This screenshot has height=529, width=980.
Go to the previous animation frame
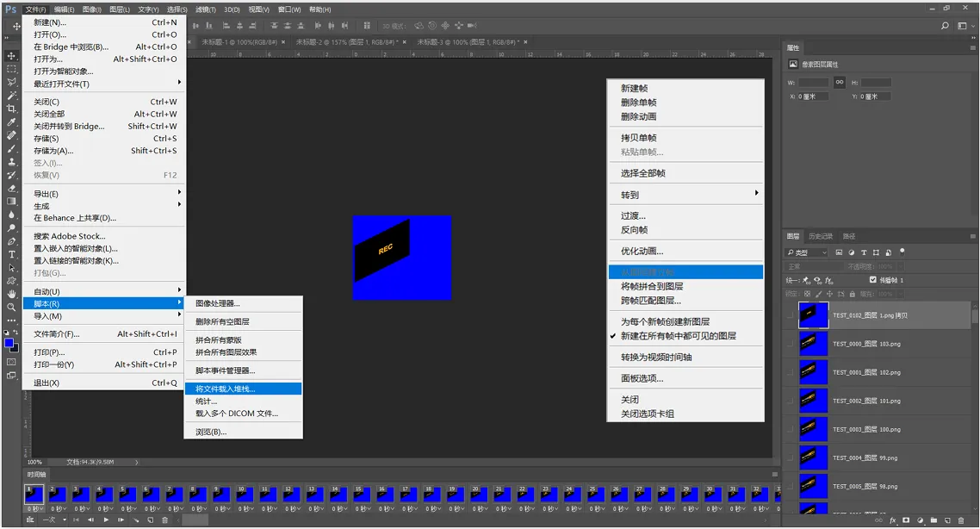point(90,520)
